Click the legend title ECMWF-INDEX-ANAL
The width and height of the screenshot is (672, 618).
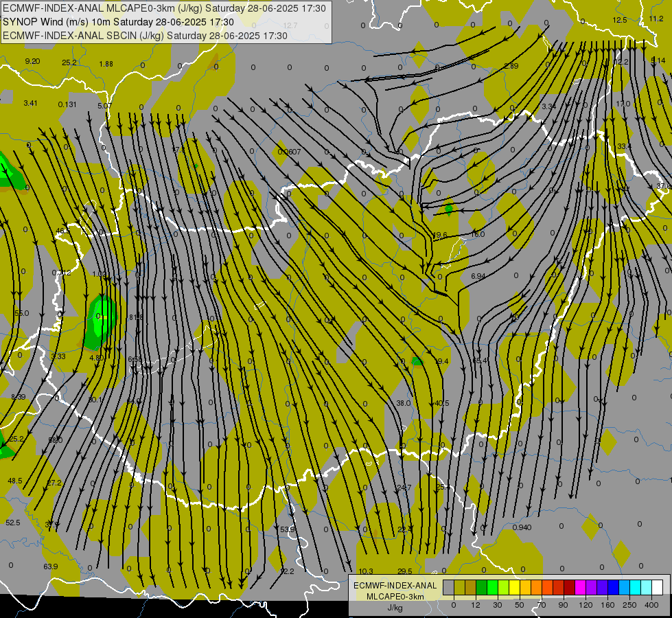[x=395, y=586]
